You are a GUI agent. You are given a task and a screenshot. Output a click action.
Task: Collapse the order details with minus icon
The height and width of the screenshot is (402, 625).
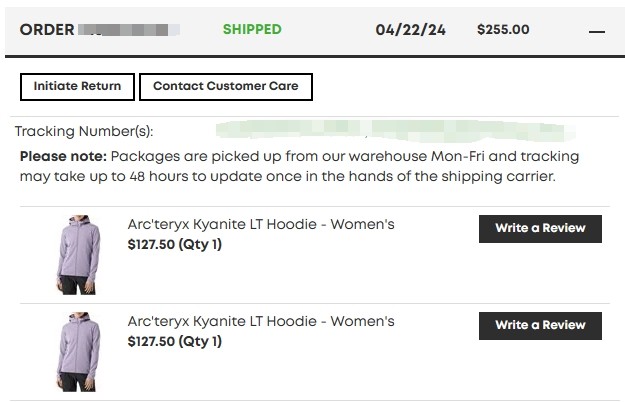click(x=597, y=31)
